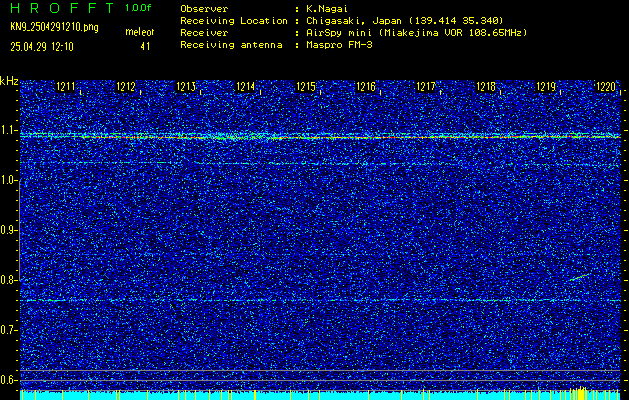Click the 1.1 kHz axis label
629x400 pixels.
pyautogui.click(x=8, y=130)
